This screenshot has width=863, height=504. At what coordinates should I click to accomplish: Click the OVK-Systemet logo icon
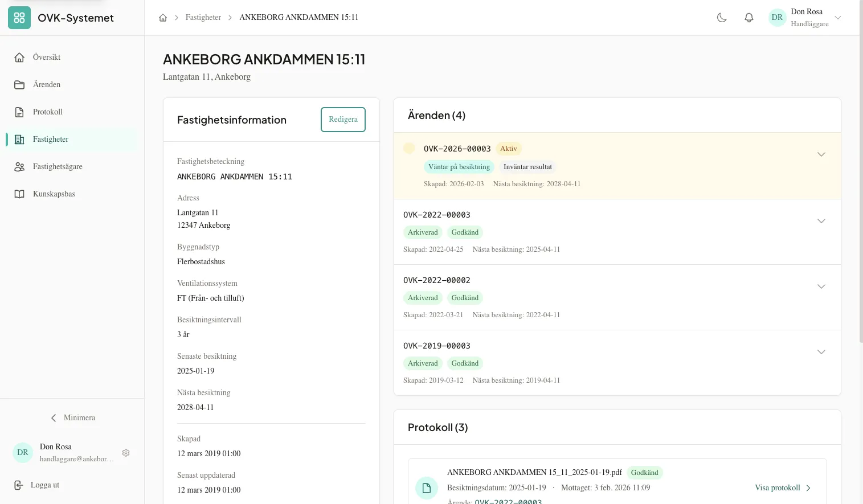click(19, 18)
